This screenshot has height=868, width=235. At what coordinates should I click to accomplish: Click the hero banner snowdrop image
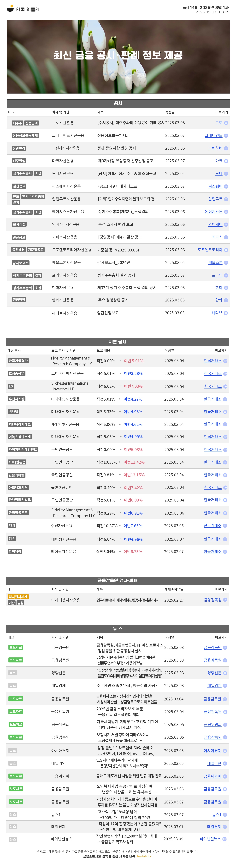pos(118,57)
